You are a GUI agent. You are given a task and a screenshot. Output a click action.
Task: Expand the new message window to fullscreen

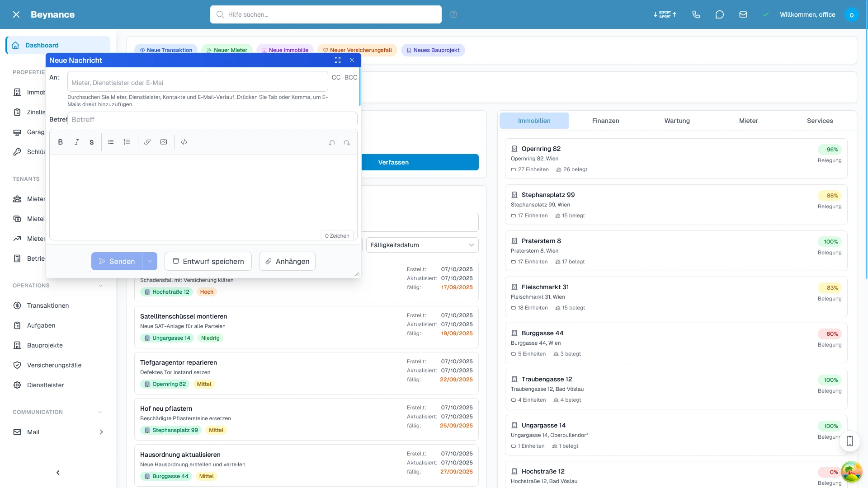338,60
